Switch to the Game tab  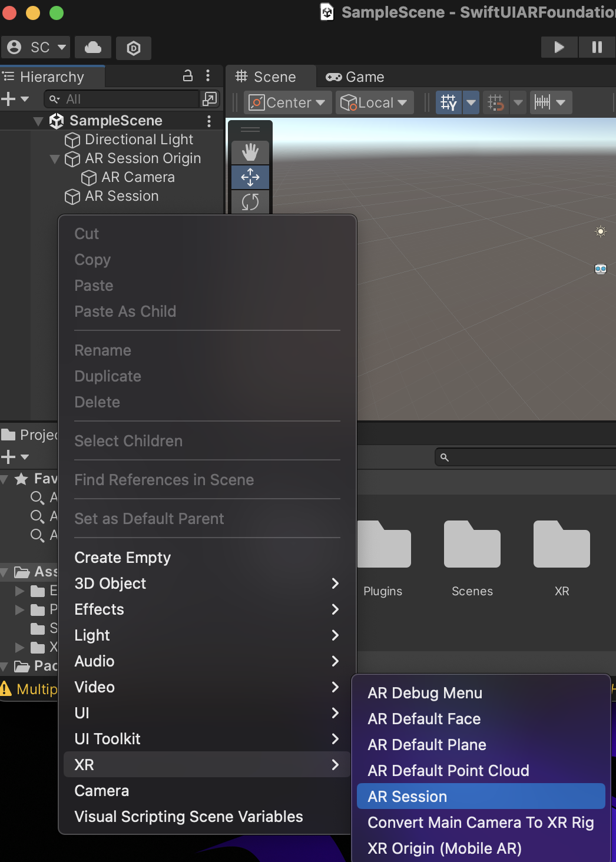click(x=355, y=77)
